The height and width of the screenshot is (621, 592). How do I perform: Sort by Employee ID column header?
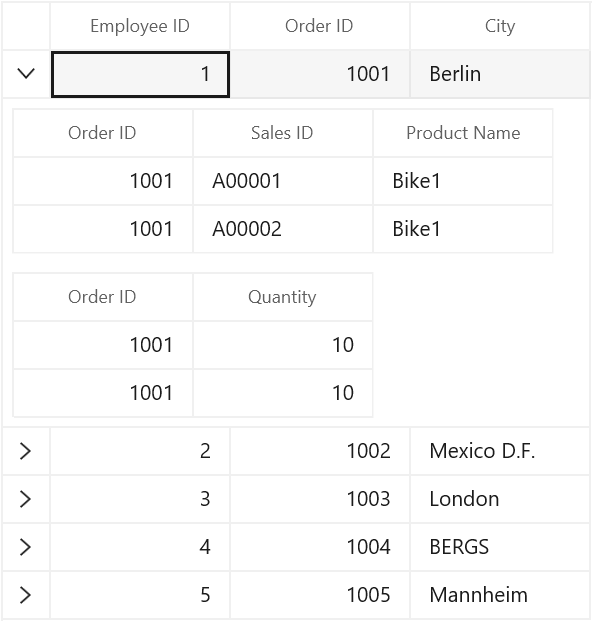pos(140,26)
